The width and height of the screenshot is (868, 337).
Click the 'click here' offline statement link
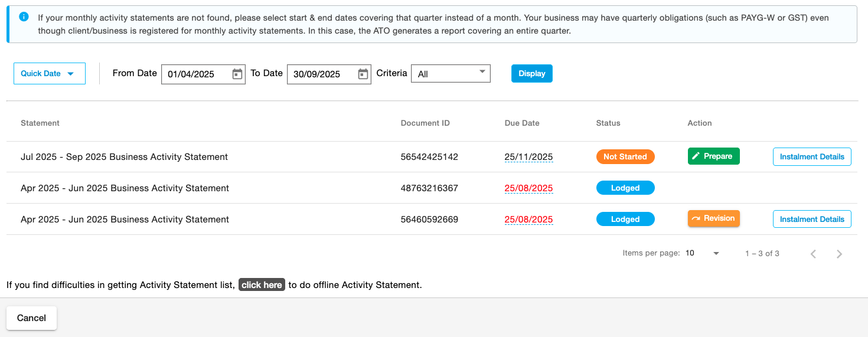[x=262, y=285]
